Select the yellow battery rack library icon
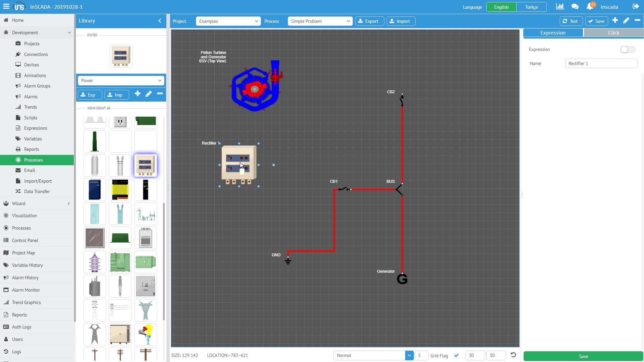The image size is (644, 362). tap(120, 189)
